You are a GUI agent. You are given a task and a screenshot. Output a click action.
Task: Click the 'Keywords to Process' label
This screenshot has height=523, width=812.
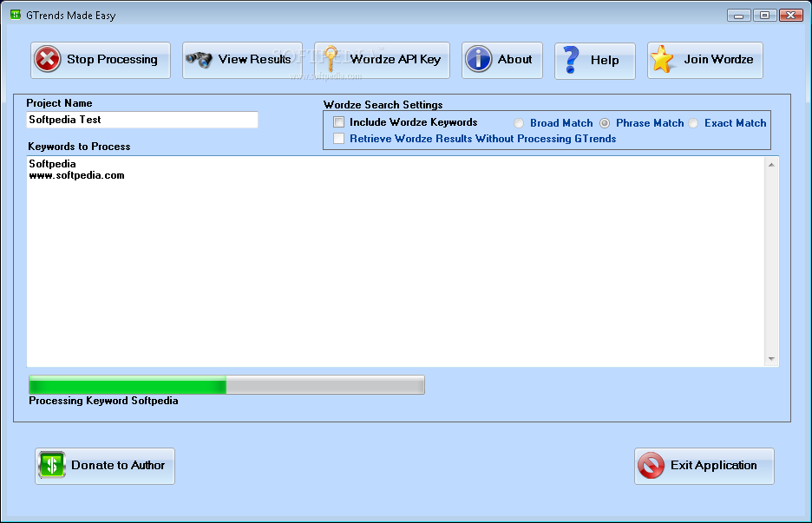click(x=79, y=147)
